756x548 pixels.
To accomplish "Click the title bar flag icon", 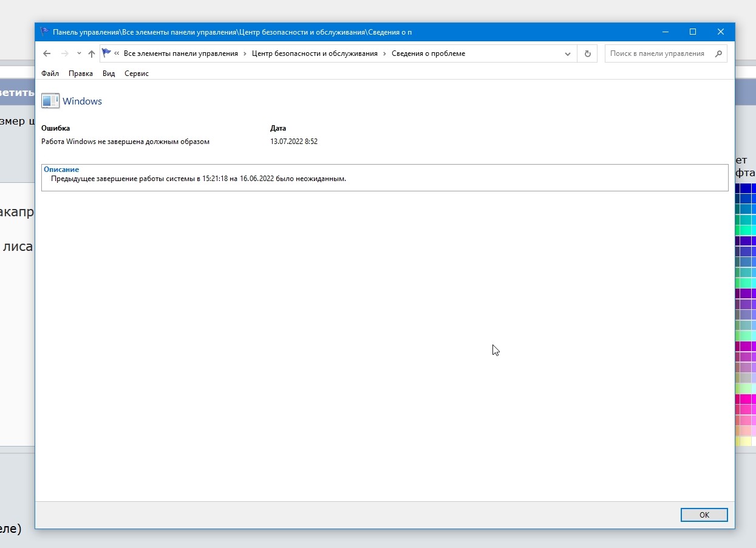I will [45, 32].
